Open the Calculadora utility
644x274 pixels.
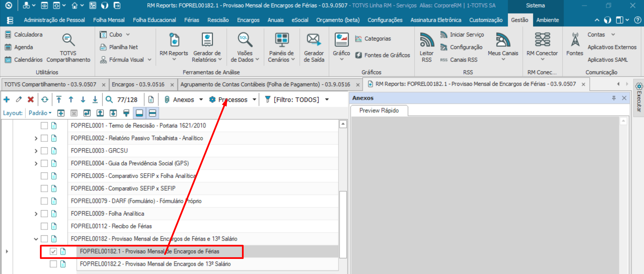(x=23, y=35)
